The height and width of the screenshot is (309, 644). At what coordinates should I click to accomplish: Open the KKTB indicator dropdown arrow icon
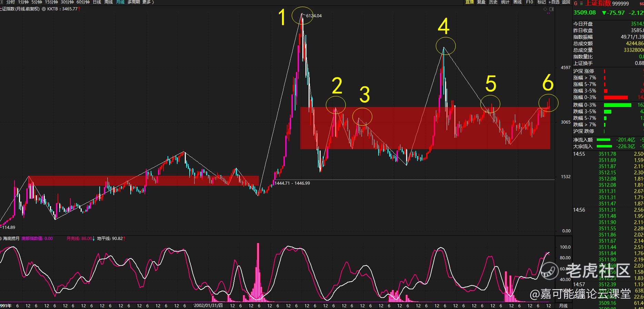coord(44,9)
